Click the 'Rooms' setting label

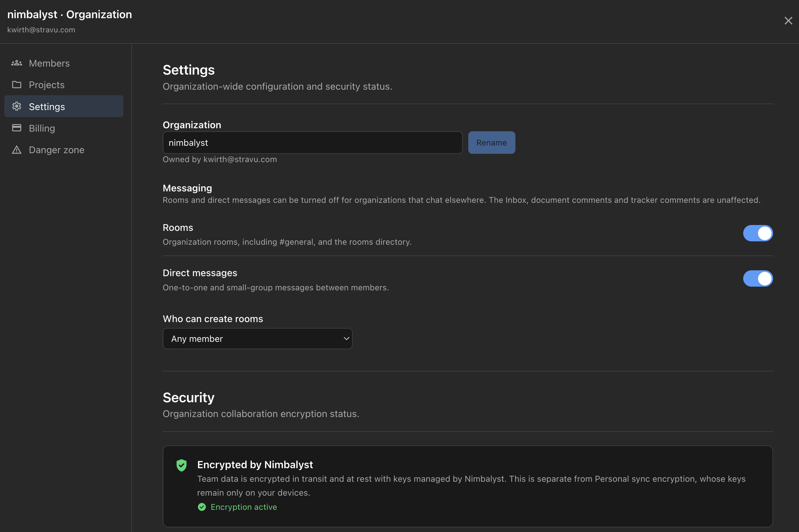(178, 228)
